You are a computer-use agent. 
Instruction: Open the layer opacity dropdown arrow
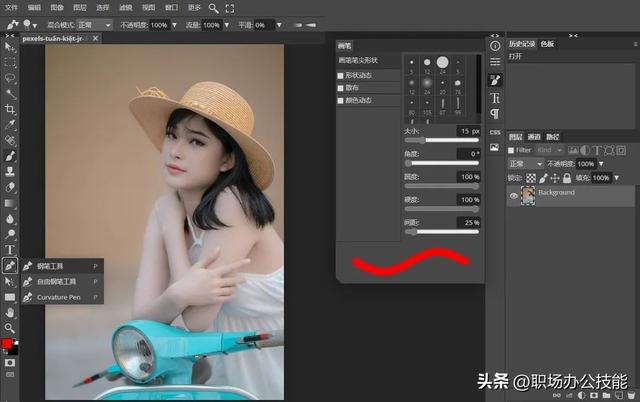pyautogui.click(x=601, y=164)
